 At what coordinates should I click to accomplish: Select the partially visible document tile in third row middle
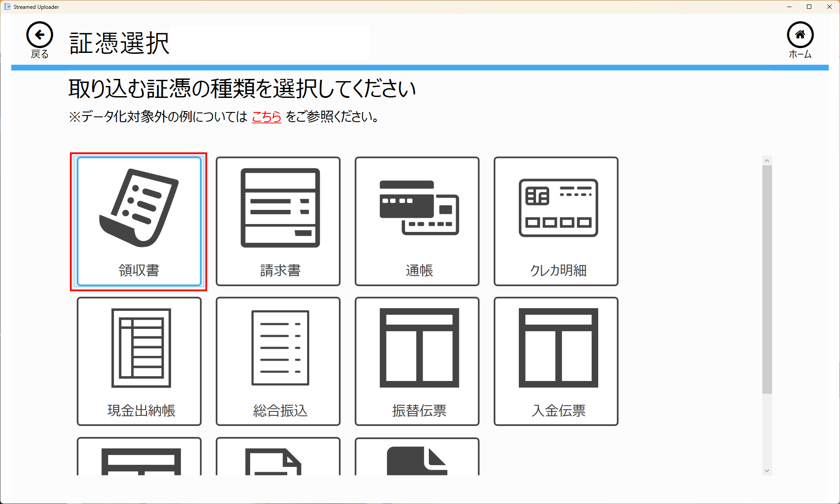point(278,459)
